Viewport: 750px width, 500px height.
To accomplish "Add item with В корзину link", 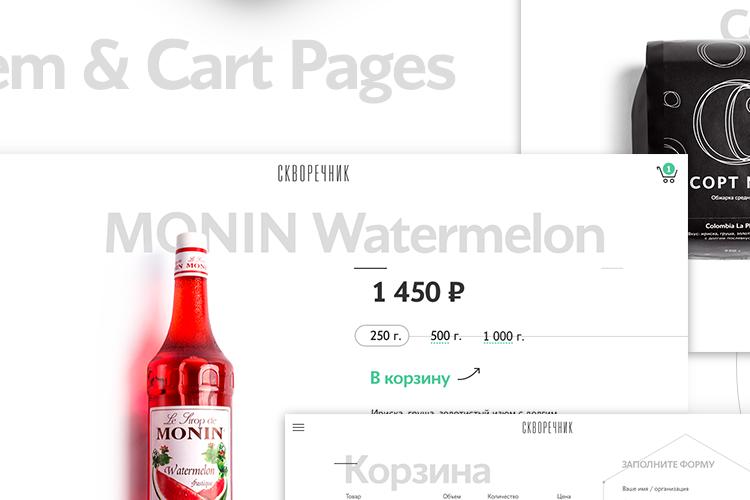I will [x=410, y=378].
